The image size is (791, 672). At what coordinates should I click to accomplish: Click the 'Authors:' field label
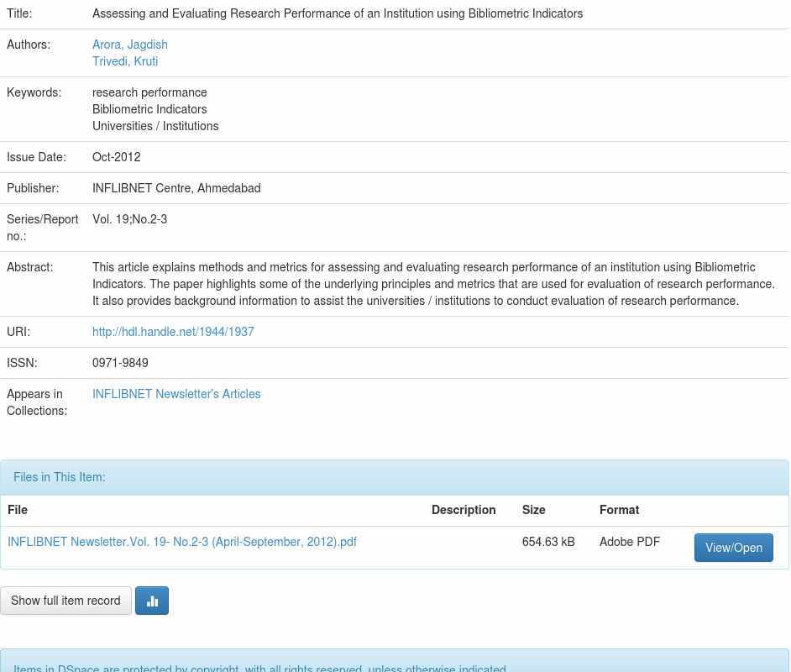tap(29, 45)
